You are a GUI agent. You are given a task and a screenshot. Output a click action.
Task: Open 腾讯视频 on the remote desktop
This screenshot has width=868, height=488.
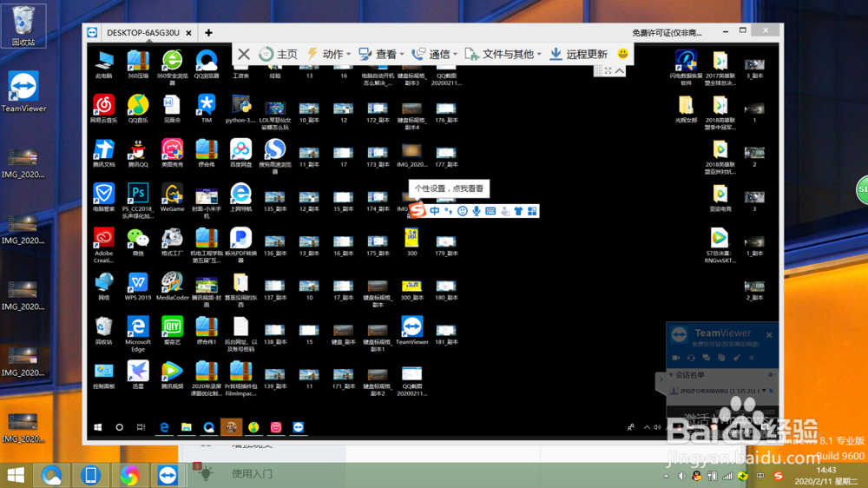[x=172, y=374]
